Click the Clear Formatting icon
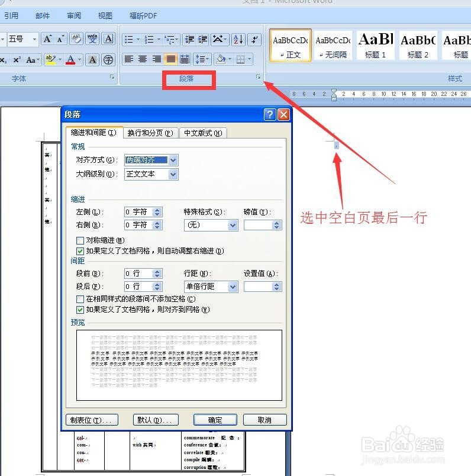This screenshot has width=471, height=476. pos(76,39)
